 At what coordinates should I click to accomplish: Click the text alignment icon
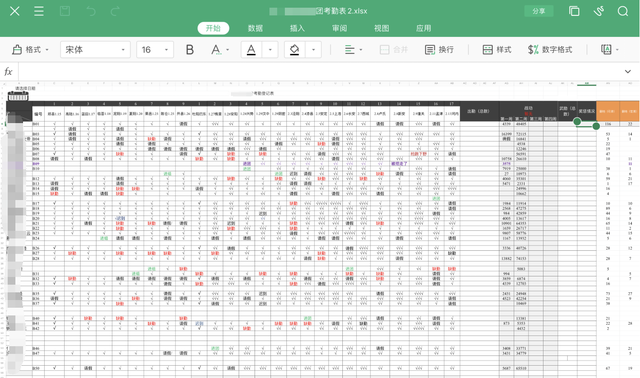[349, 50]
